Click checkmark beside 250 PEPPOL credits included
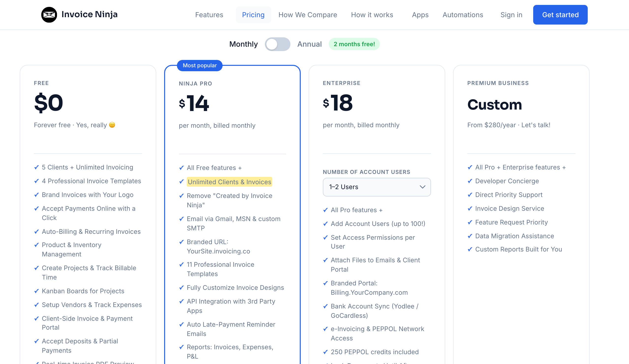 (326, 352)
